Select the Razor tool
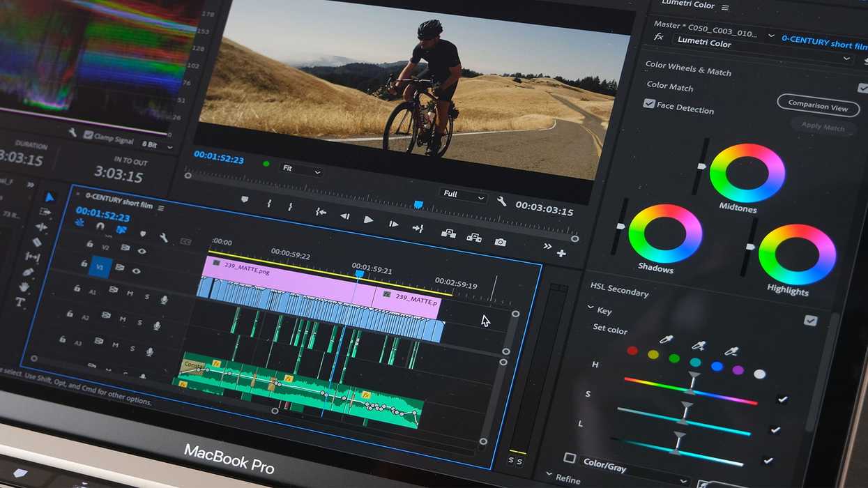The height and width of the screenshot is (488, 868). pos(37,242)
